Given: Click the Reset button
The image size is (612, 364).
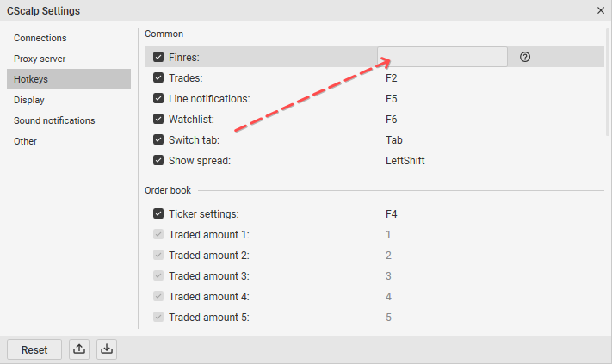Looking at the screenshot, I should [34, 349].
